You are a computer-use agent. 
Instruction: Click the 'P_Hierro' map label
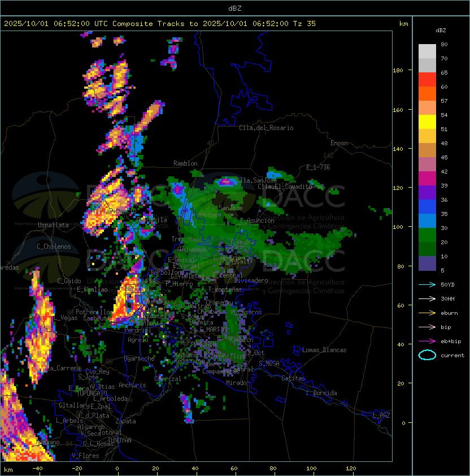[x=179, y=284]
